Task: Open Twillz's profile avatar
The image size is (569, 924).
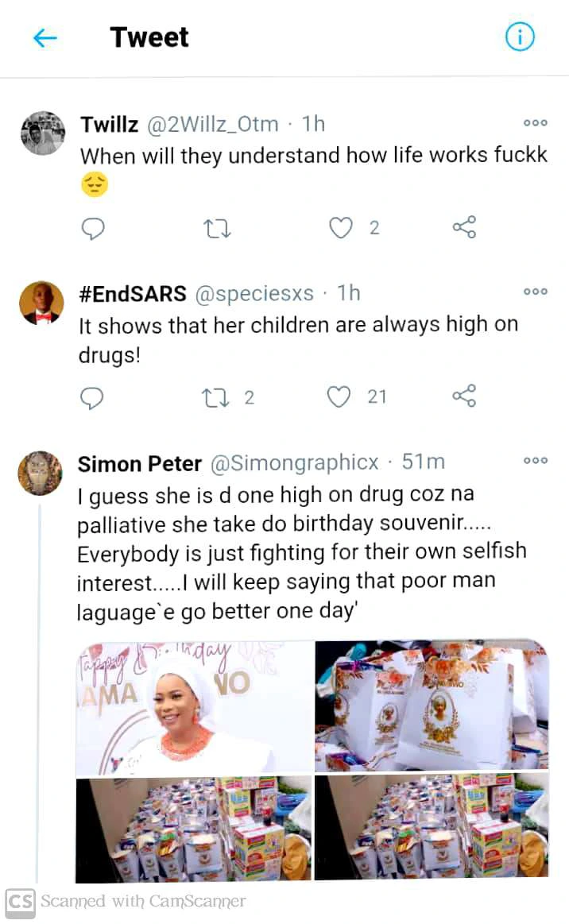Action: pyautogui.click(x=42, y=133)
